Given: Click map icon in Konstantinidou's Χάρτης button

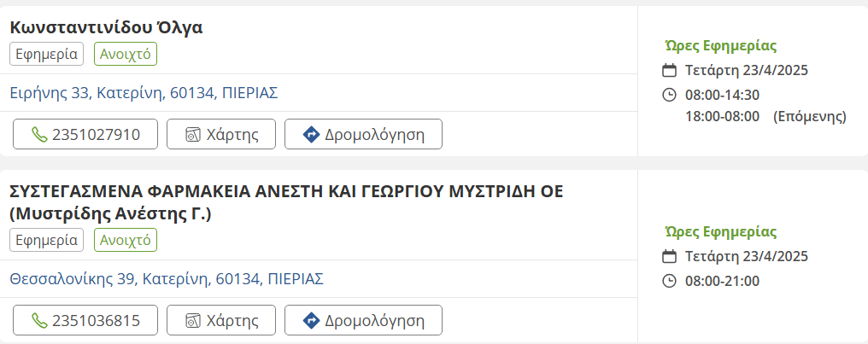Looking at the screenshot, I should pos(192,135).
